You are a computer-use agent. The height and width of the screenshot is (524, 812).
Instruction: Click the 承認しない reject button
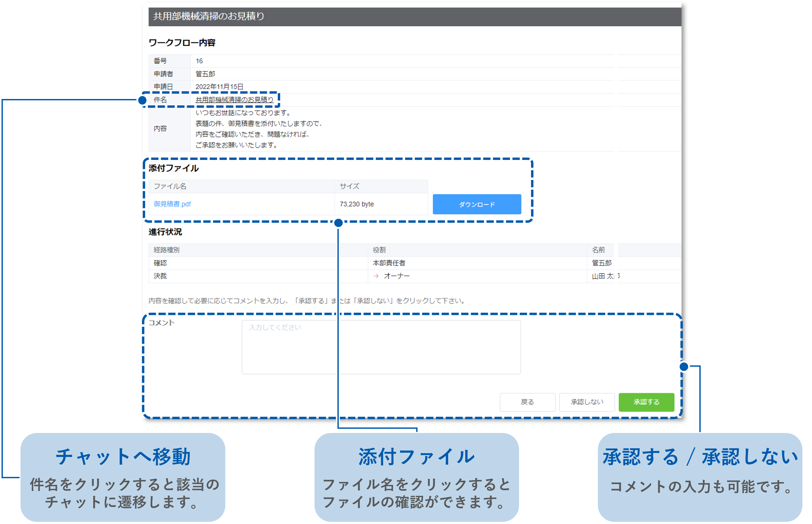[587, 402]
